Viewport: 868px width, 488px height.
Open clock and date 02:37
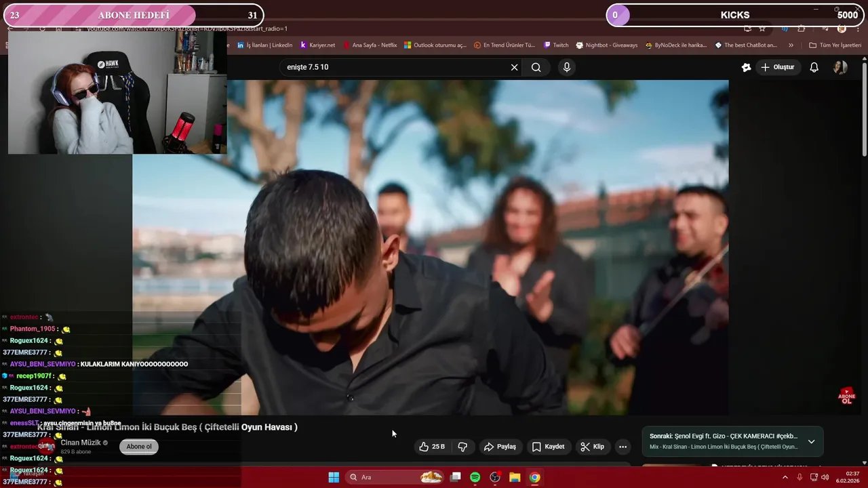point(847,477)
